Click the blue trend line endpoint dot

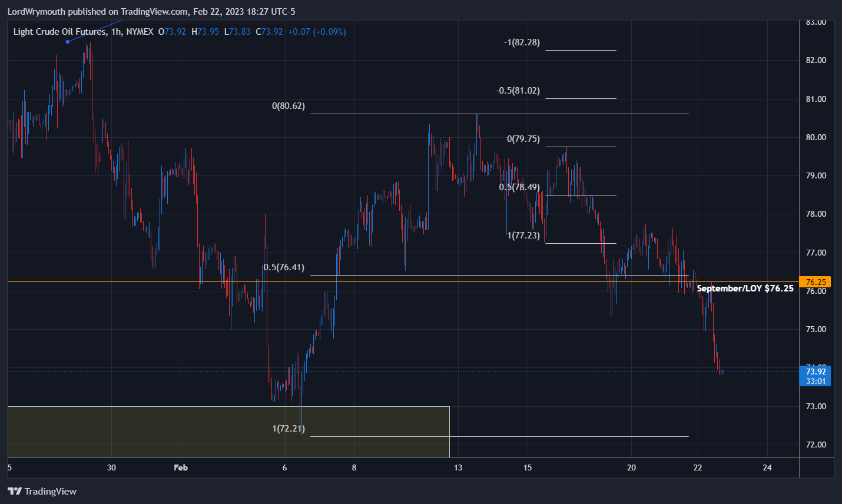68,41
